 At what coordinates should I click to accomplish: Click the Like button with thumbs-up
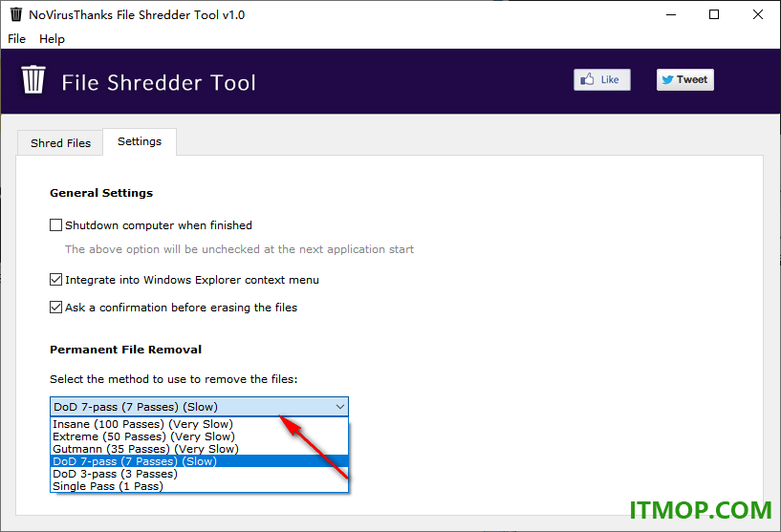click(x=601, y=79)
